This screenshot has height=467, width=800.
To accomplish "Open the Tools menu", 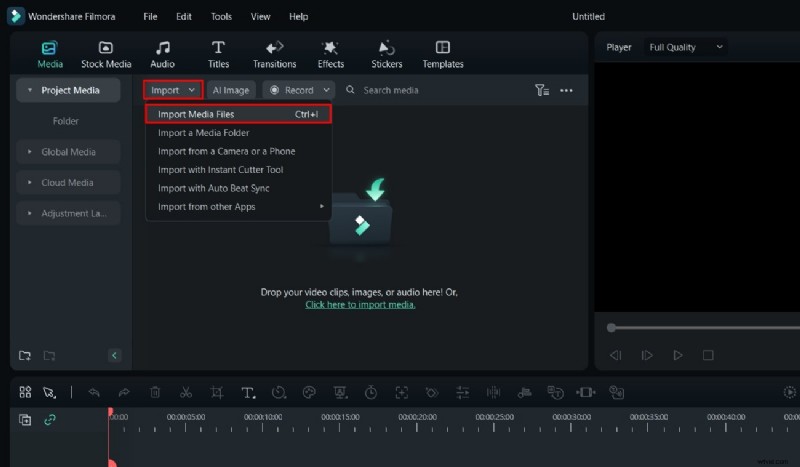I will click(x=221, y=16).
